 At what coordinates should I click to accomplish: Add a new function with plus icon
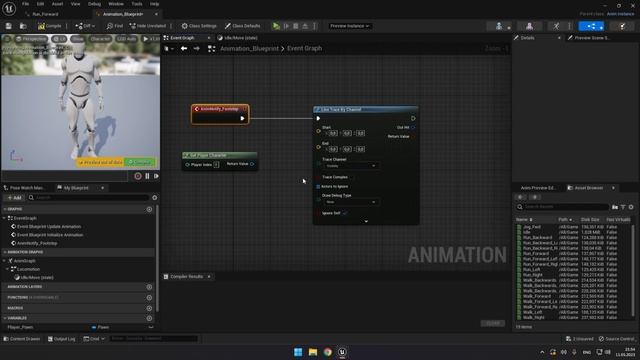[149, 298]
